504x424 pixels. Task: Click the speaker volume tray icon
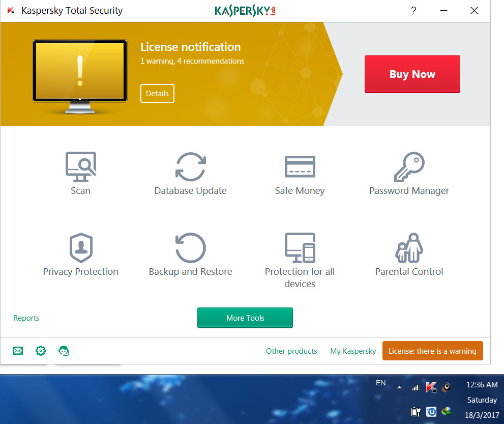pyautogui.click(x=446, y=387)
